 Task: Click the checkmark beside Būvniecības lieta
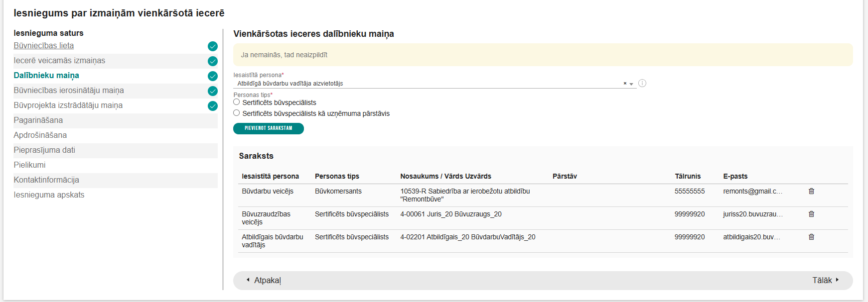(x=213, y=46)
